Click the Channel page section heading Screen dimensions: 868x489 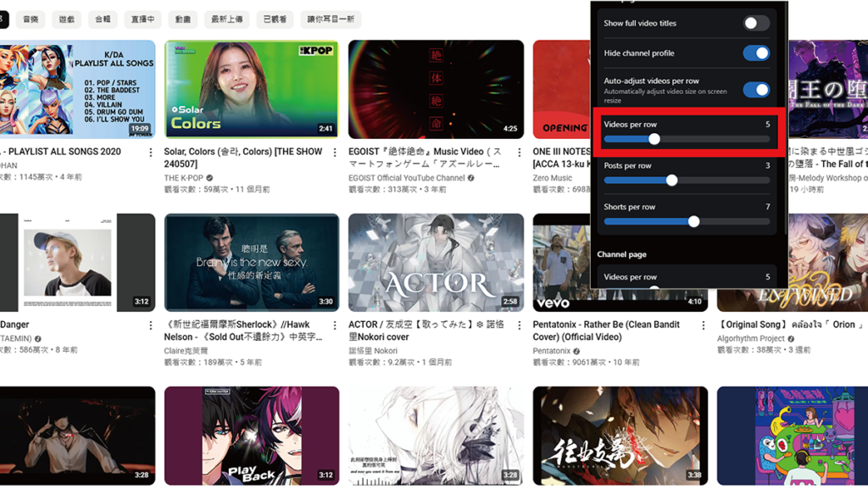(x=621, y=254)
